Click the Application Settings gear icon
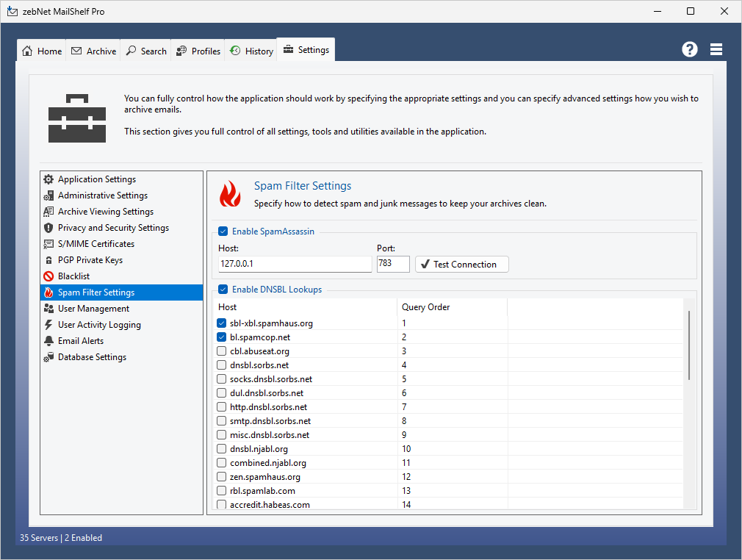 tap(48, 179)
